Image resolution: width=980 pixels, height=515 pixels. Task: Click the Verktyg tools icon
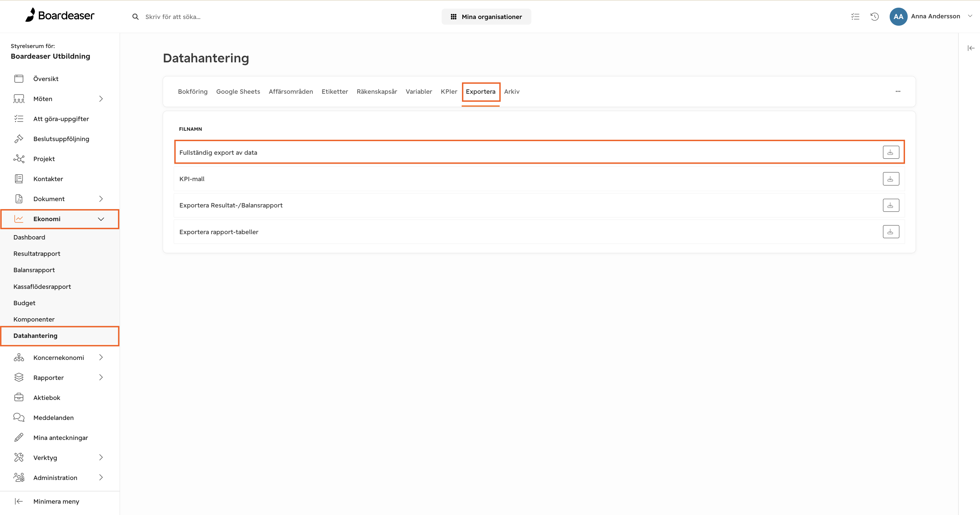19,458
